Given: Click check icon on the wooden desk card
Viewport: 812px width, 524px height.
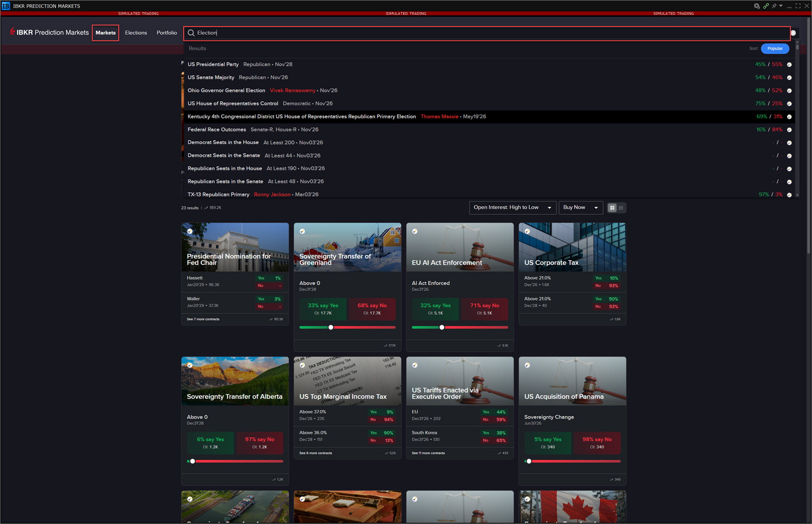Looking at the screenshot, I should click(302, 499).
